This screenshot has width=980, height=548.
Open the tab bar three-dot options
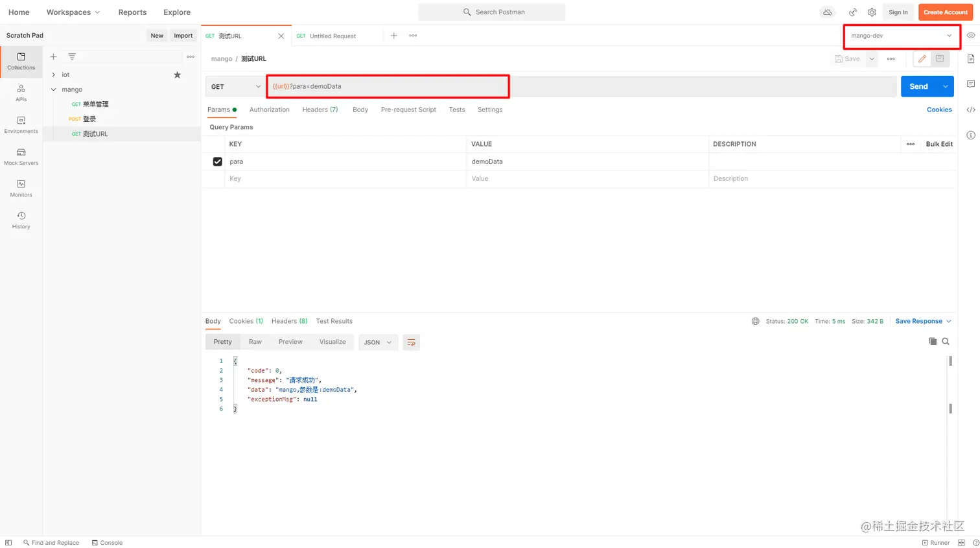413,36
